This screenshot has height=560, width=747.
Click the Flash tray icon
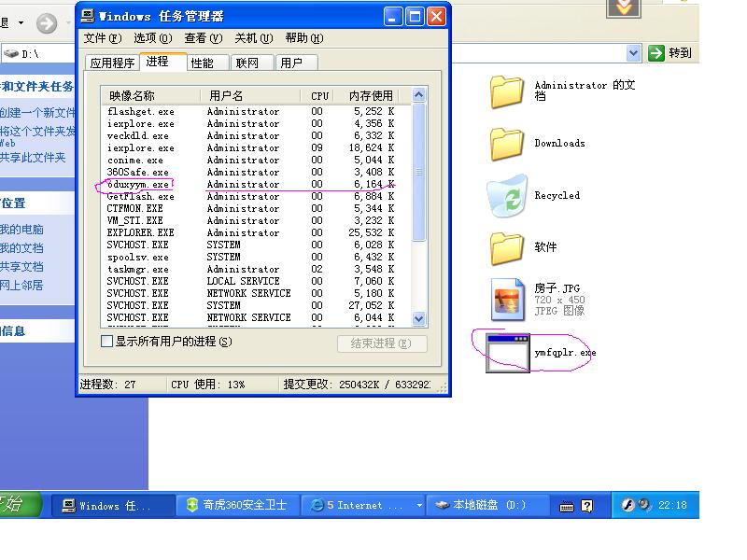[x=627, y=505]
